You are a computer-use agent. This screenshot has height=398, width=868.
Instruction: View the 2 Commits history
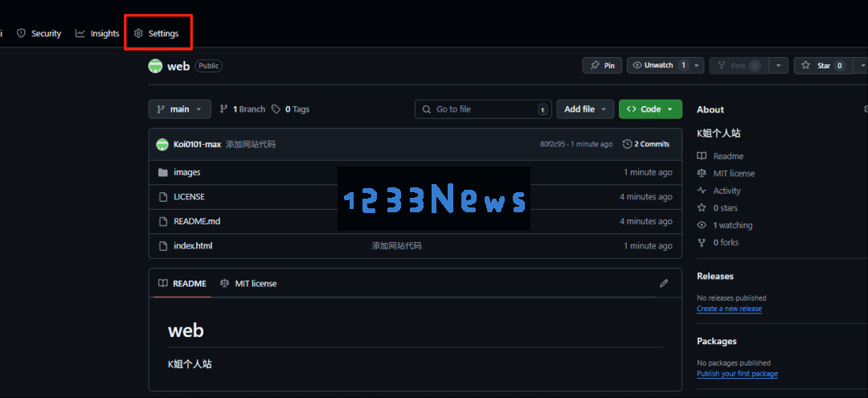point(646,145)
